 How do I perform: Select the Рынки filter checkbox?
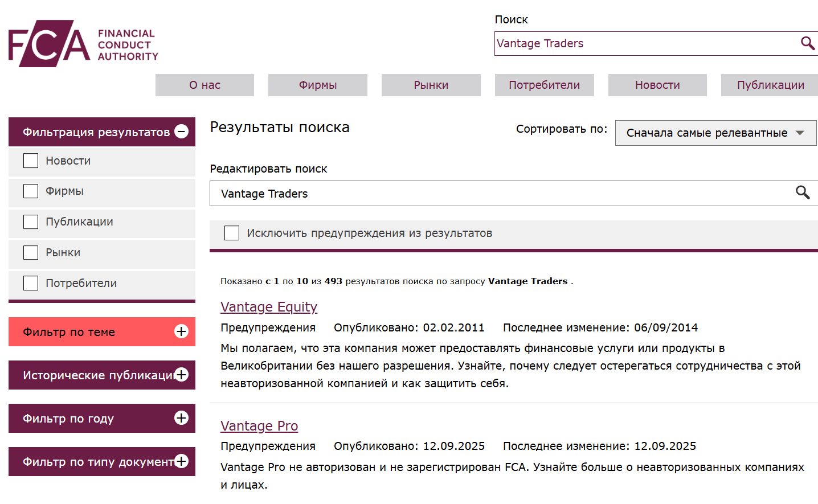coord(30,252)
